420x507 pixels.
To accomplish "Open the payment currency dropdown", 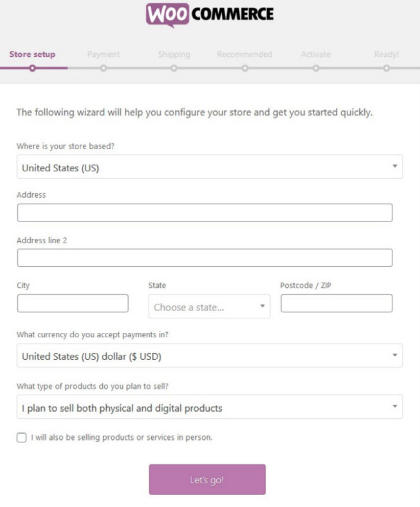I will pyautogui.click(x=210, y=356).
